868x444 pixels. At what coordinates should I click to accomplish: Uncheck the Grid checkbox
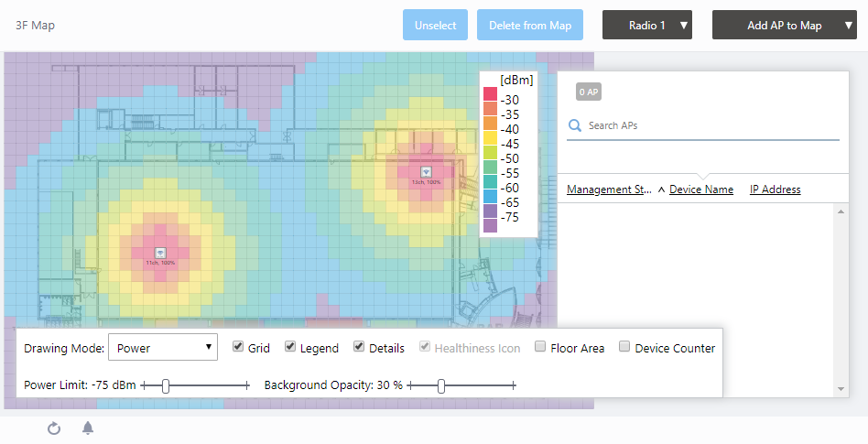(238, 347)
